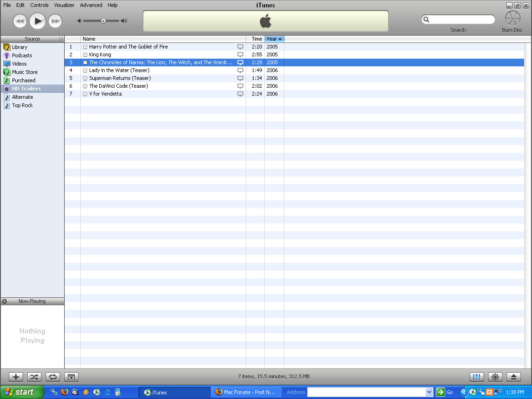The height and width of the screenshot is (399, 532).
Task: Click the high-volume speaker icon
Action: [x=124, y=21]
